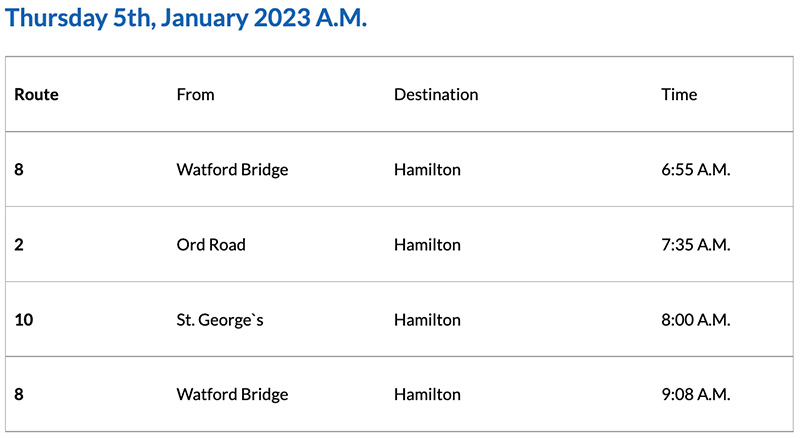The height and width of the screenshot is (438, 800).
Task: Click the Route column header
Action: coord(36,95)
